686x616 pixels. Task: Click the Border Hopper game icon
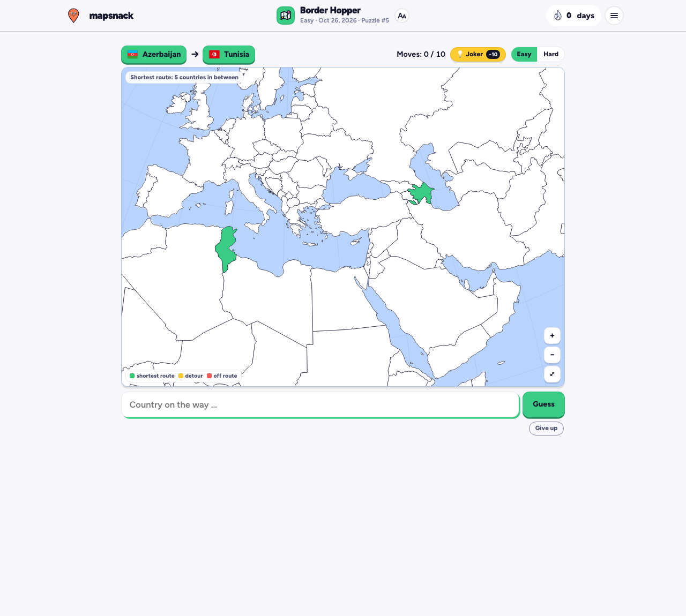(x=286, y=16)
